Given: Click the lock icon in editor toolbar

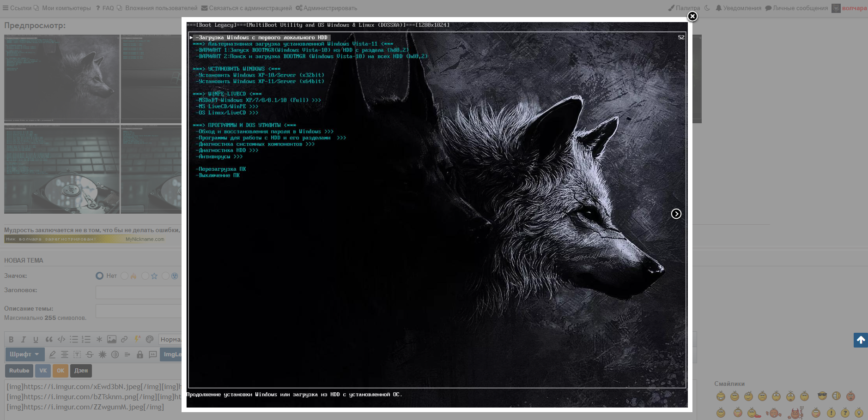Looking at the screenshot, I should [140, 354].
